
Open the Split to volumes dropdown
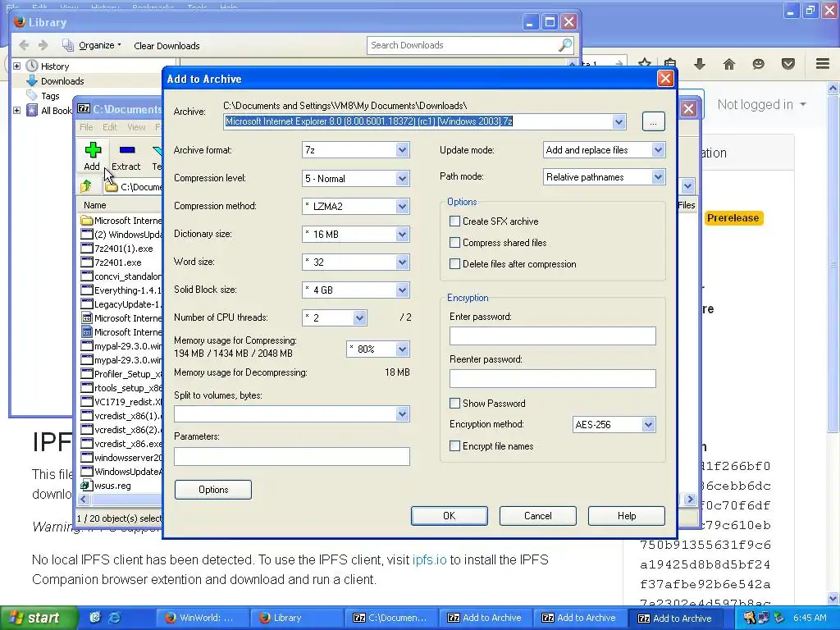(x=402, y=413)
